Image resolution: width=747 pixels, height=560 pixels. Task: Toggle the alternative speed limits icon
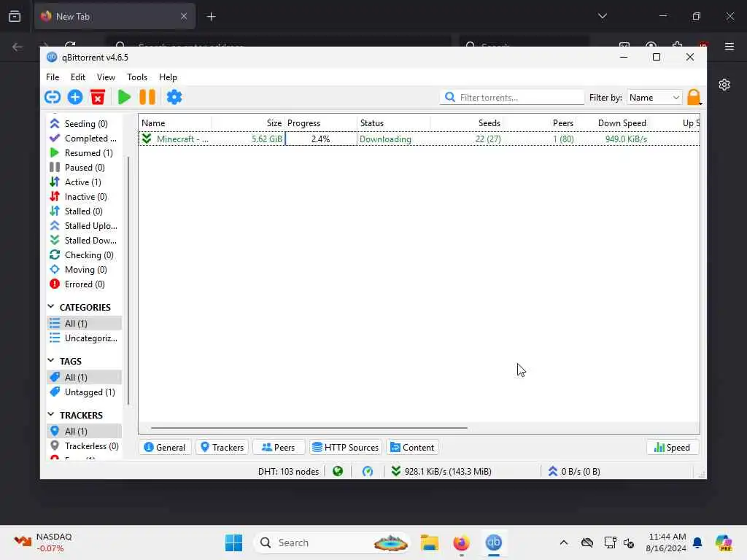368,472
